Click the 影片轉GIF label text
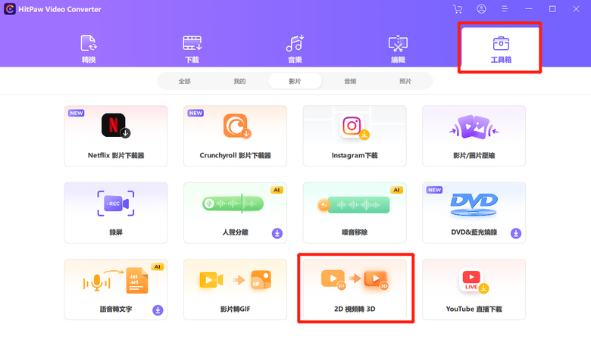 [235, 309]
